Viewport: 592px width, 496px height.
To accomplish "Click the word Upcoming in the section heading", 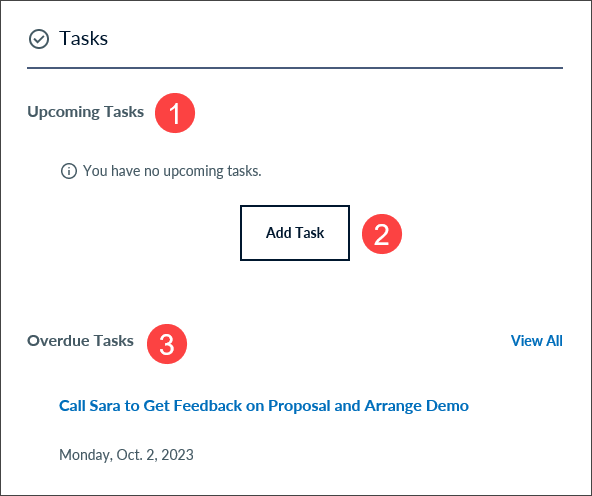I will click(63, 112).
